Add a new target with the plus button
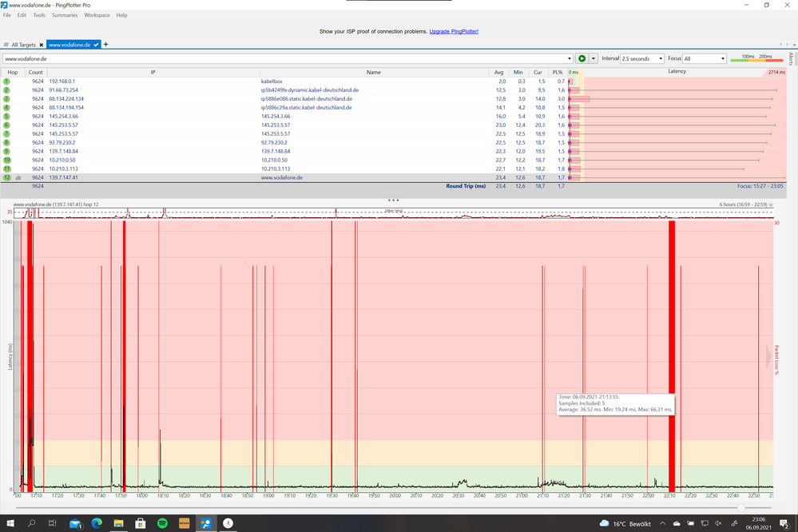 (106, 45)
